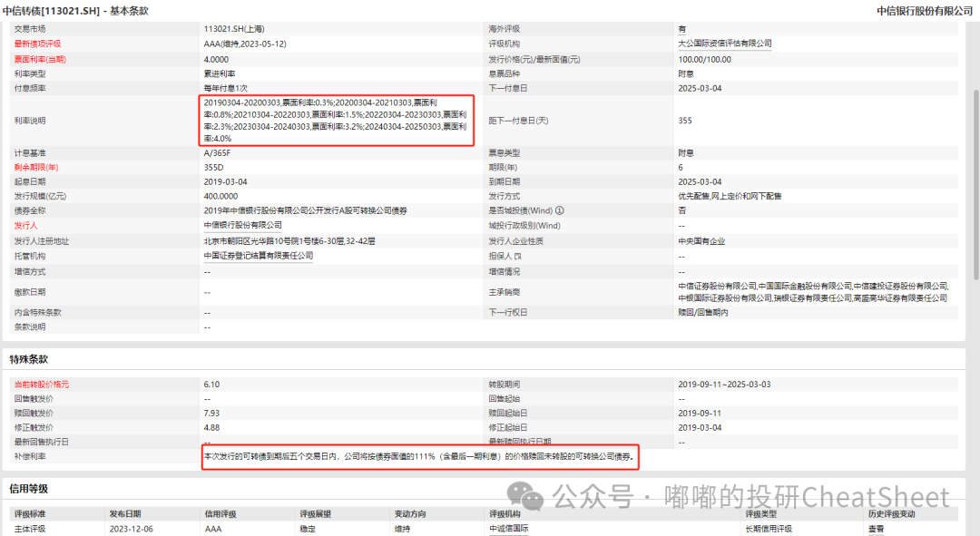The image size is (980, 536).
Task: Open 中诚信国际 link in credit rating table
Action: click(509, 529)
